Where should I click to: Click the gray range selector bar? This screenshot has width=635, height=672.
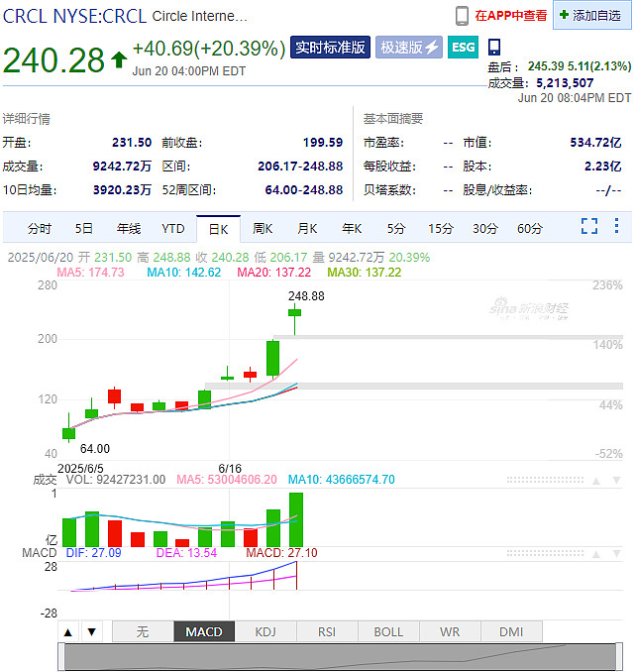340,656
